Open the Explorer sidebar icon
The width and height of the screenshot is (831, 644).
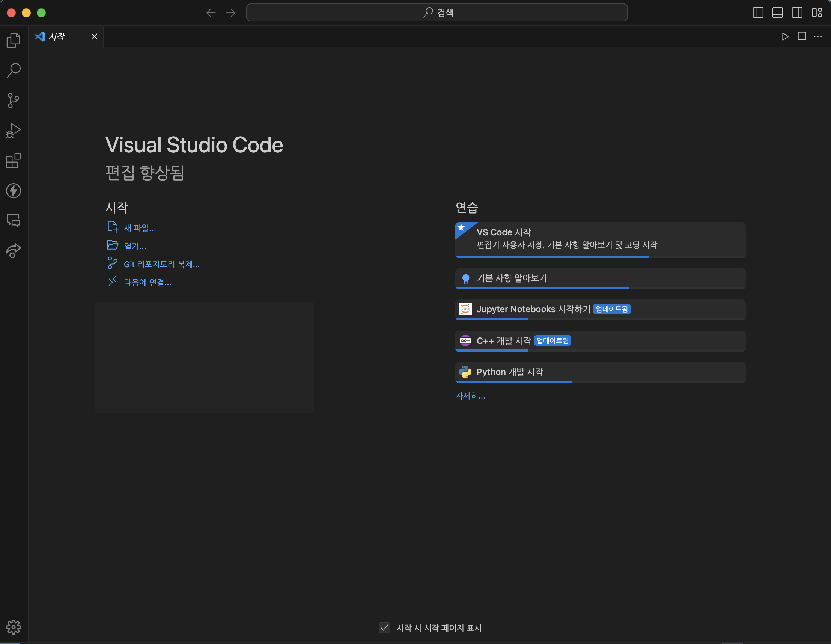[x=13, y=40]
